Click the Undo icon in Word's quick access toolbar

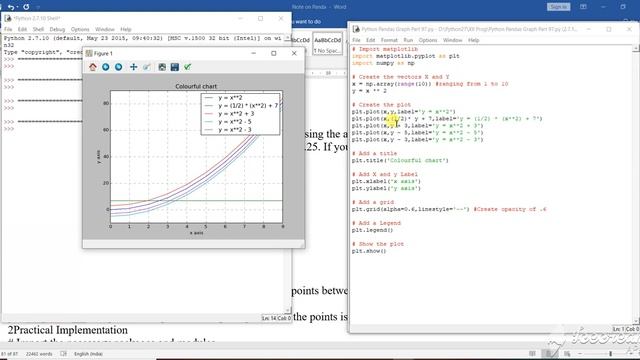11,7
